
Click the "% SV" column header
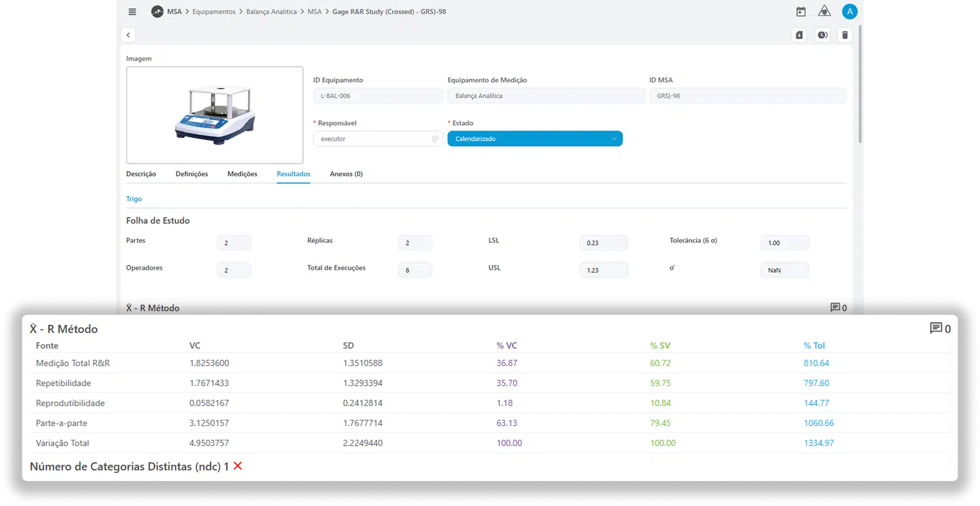tap(660, 345)
